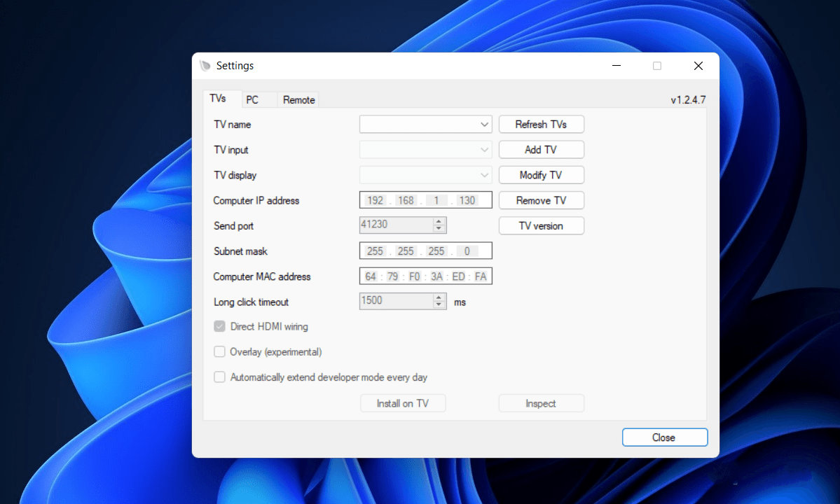Expand the TV display combo box
The height and width of the screenshot is (504, 840).
click(485, 175)
